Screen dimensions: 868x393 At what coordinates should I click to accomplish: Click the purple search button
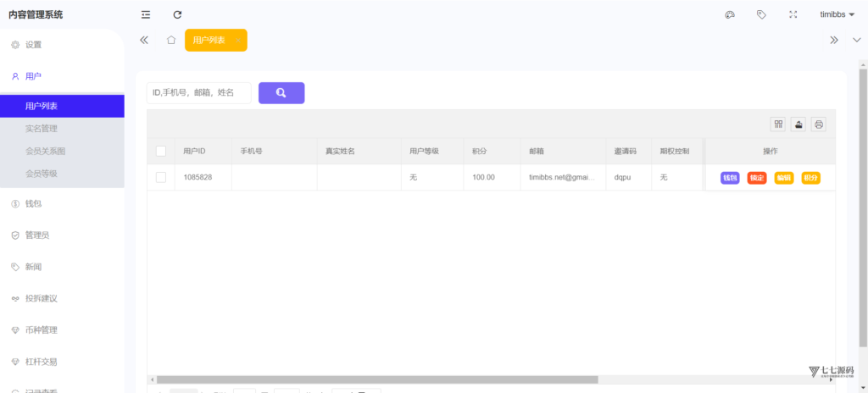pos(281,93)
